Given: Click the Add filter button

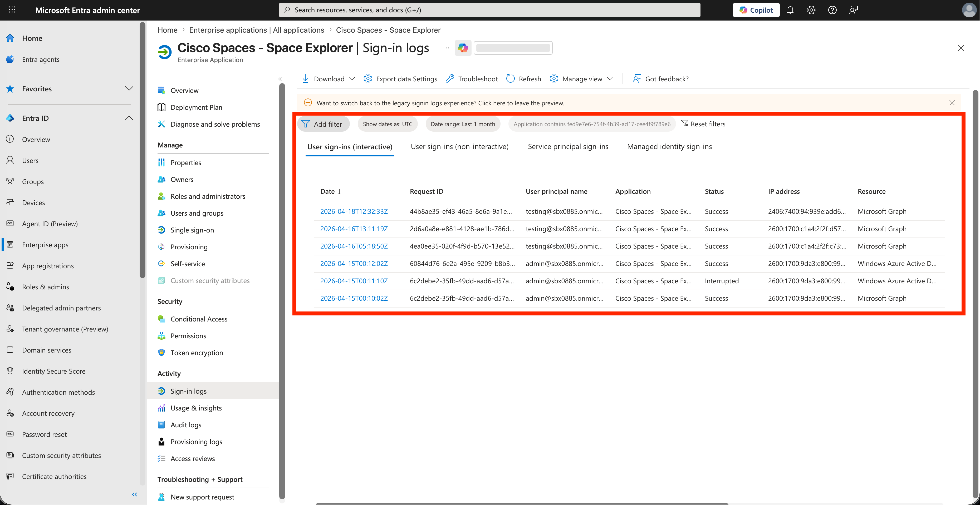Looking at the screenshot, I should point(323,124).
